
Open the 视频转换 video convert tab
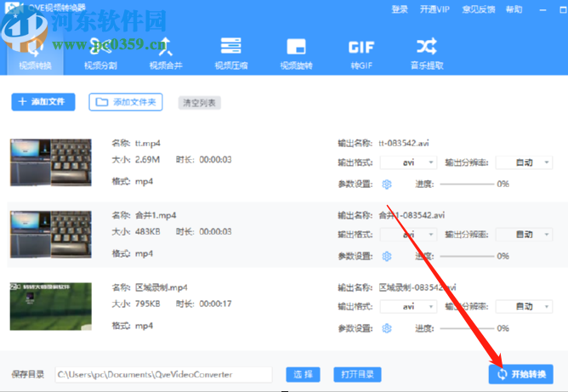coord(35,54)
